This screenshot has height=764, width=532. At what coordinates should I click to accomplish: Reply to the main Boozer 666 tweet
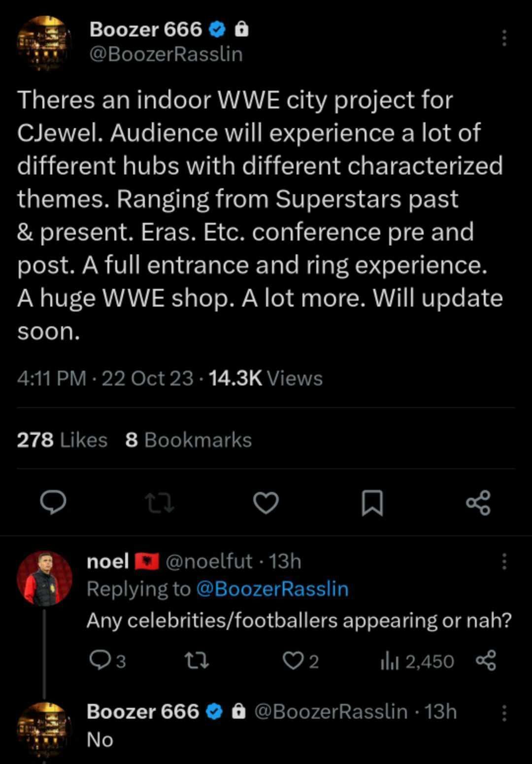click(x=53, y=502)
